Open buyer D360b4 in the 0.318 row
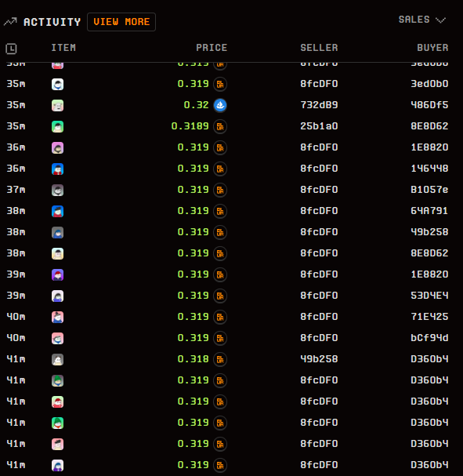 (429, 359)
